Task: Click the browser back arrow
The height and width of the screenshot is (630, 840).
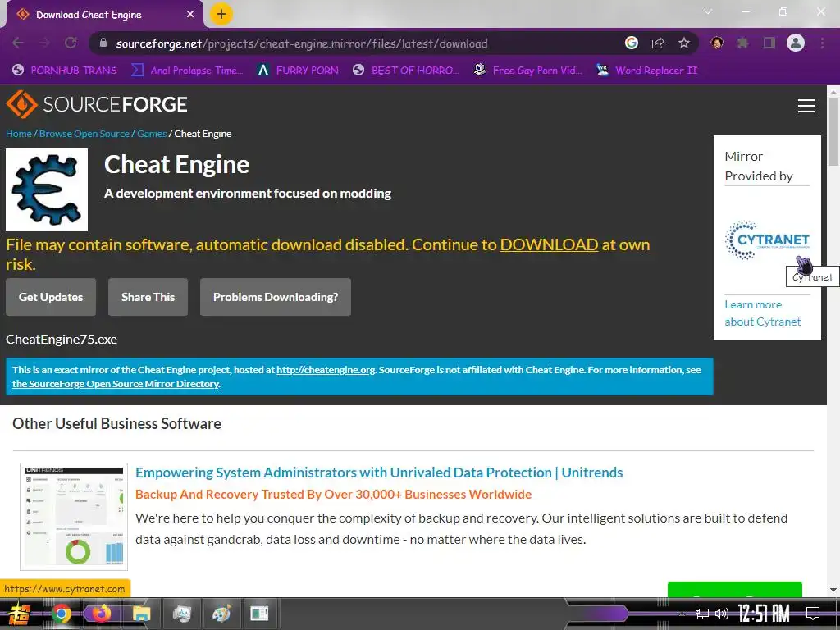Action: tap(18, 43)
